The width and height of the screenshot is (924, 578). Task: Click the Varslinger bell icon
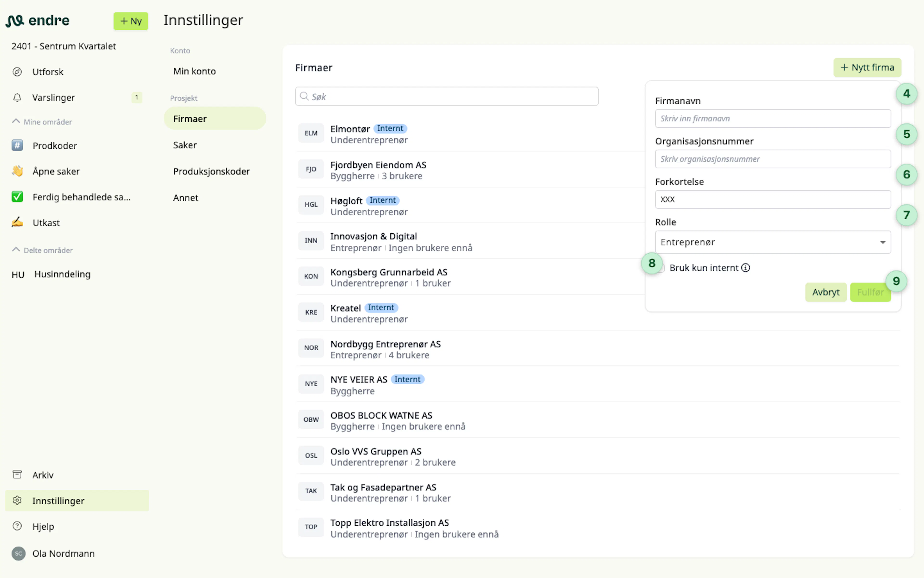17,98
